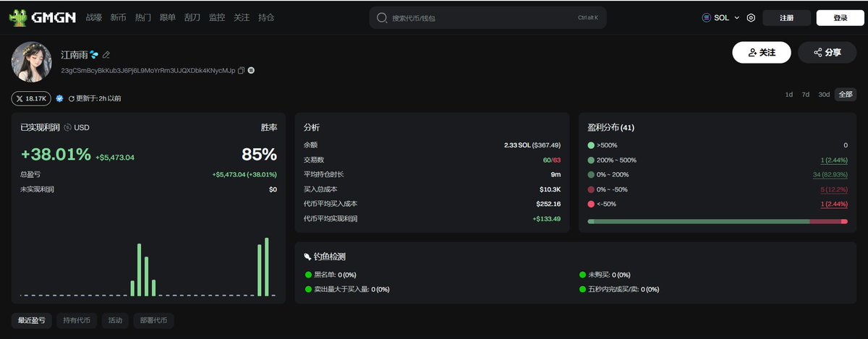Click the tallest bar in the profit chart
The height and width of the screenshot is (339, 868).
[267, 267]
